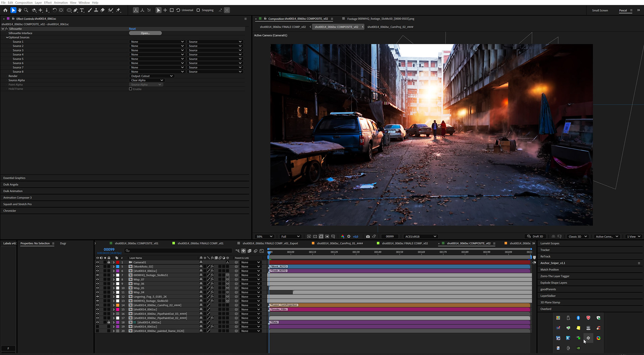Select the Zoom magnifier tool
Image resolution: width=644 pixels, height=355 pixels.
26,10
